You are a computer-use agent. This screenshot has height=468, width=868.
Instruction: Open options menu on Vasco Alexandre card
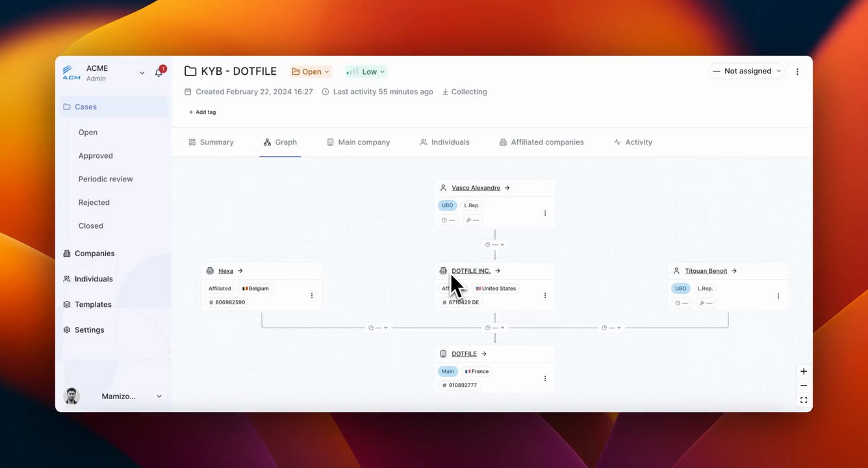[x=545, y=213]
